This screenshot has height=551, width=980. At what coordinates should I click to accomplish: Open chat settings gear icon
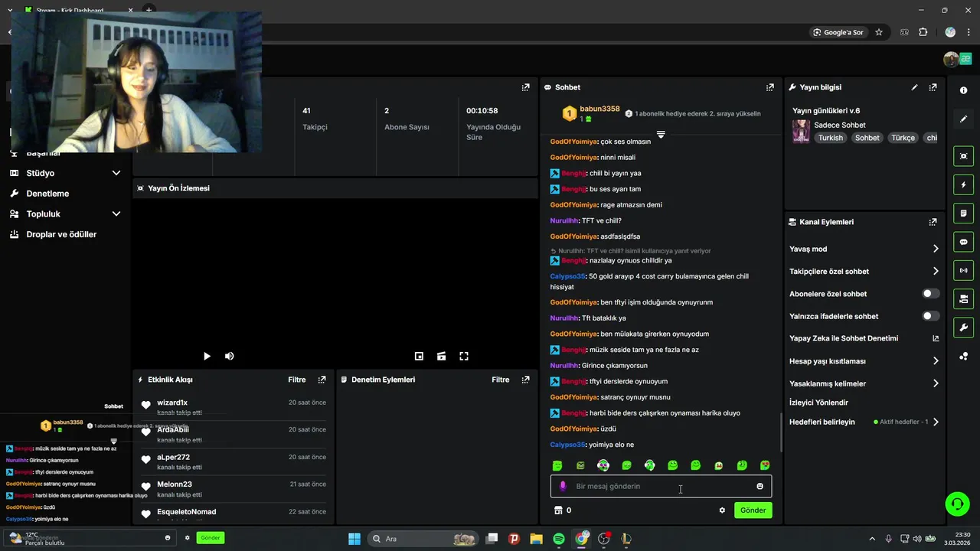[x=722, y=510]
